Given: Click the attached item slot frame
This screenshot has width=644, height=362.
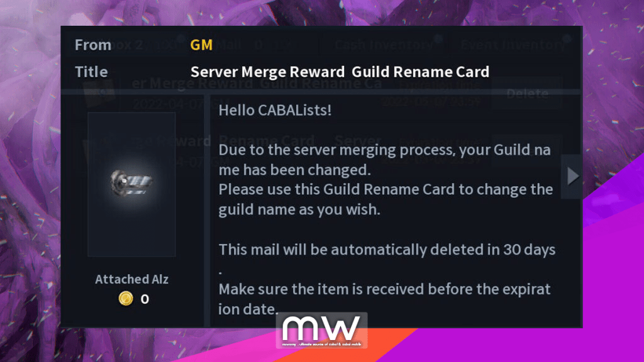Looking at the screenshot, I should tap(131, 184).
